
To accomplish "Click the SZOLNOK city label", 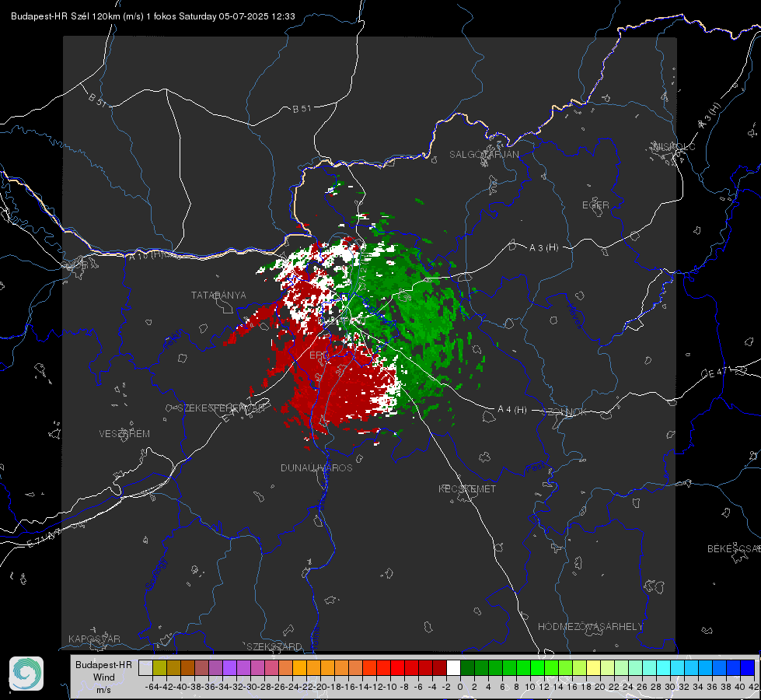I will click(564, 412).
